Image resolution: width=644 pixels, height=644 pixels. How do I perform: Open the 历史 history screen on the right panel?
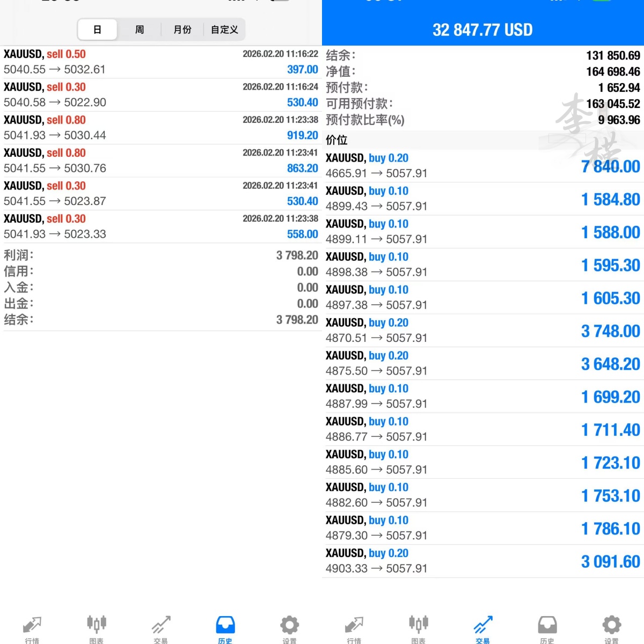pos(547,628)
